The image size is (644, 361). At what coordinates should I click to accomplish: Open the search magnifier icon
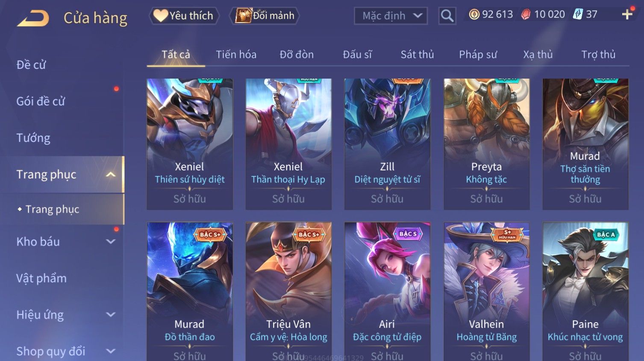[x=447, y=16]
